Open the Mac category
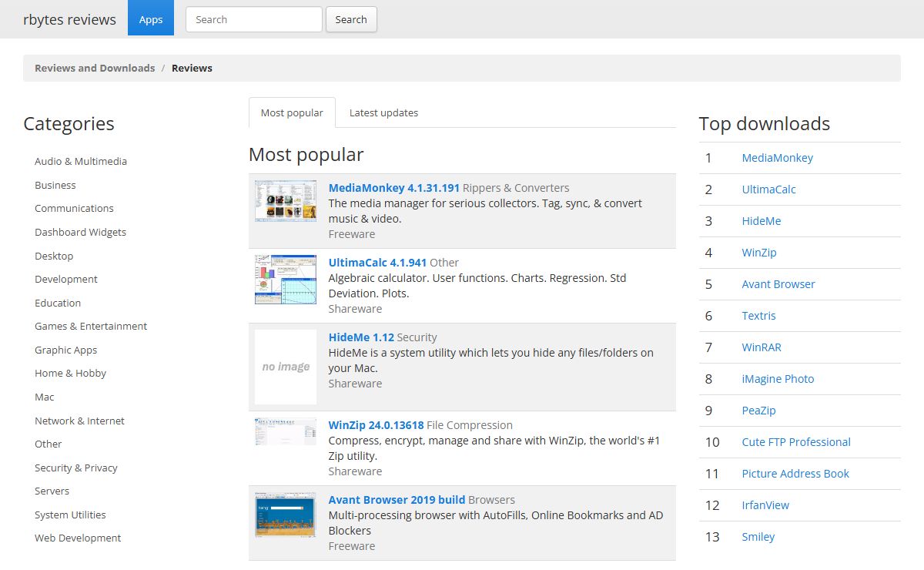924x570 pixels. click(x=45, y=397)
